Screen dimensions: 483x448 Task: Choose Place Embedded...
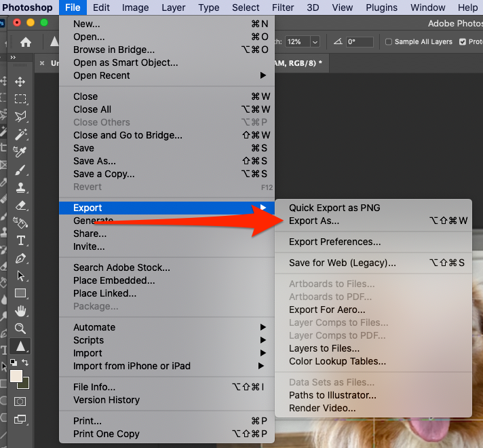click(167, 280)
